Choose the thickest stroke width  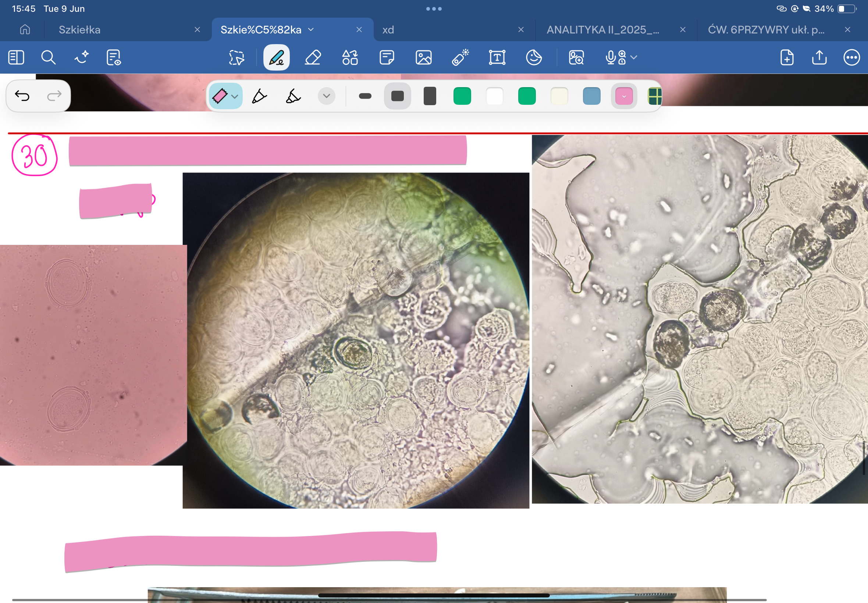[430, 96]
